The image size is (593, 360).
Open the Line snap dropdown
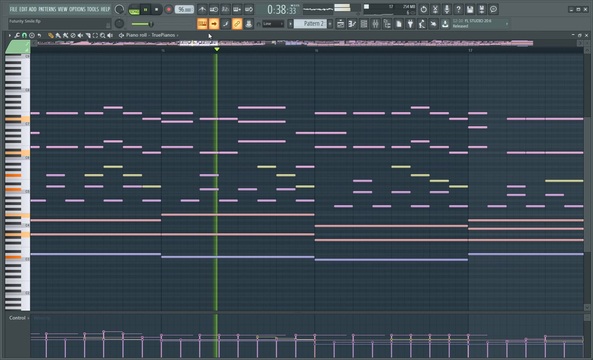(273, 24)
